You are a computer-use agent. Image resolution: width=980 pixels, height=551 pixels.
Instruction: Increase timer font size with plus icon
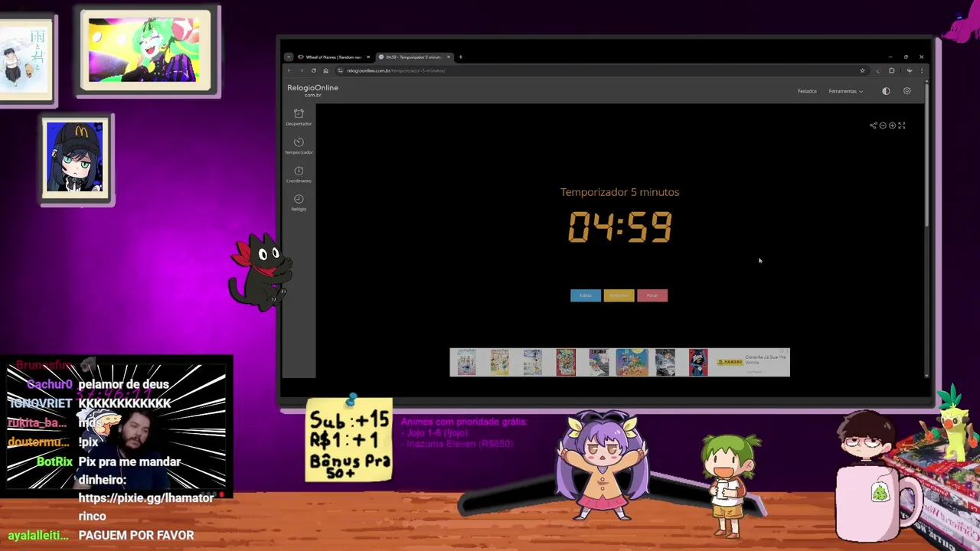click(x=892, y=126)
